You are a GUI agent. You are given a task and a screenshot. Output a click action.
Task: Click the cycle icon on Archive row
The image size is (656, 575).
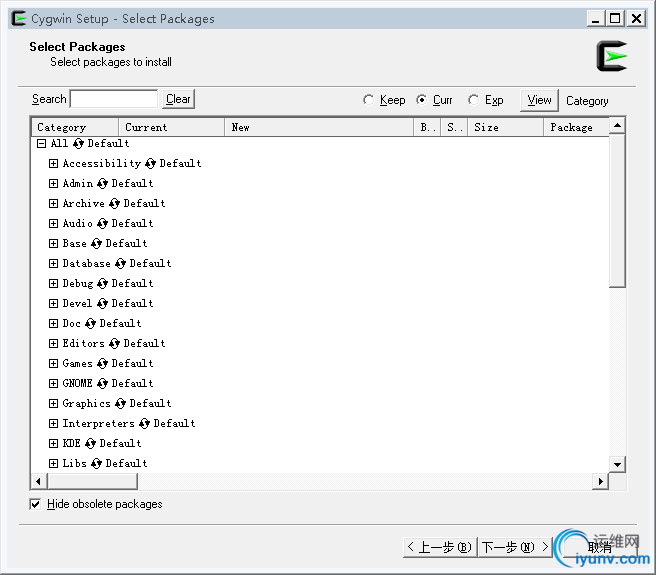tap(114, 204)
